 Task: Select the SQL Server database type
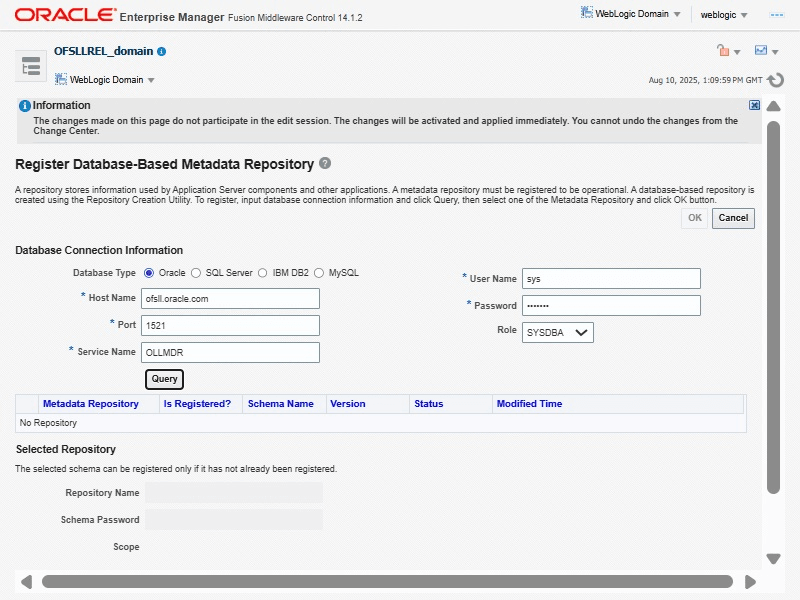coord(196,273)
